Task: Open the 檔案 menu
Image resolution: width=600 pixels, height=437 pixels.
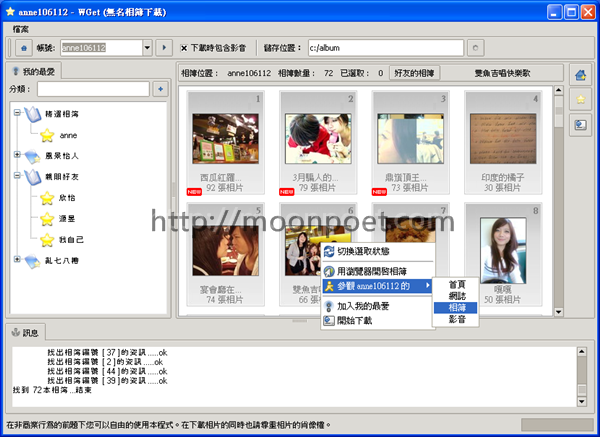Action: [x=21, y=29]
